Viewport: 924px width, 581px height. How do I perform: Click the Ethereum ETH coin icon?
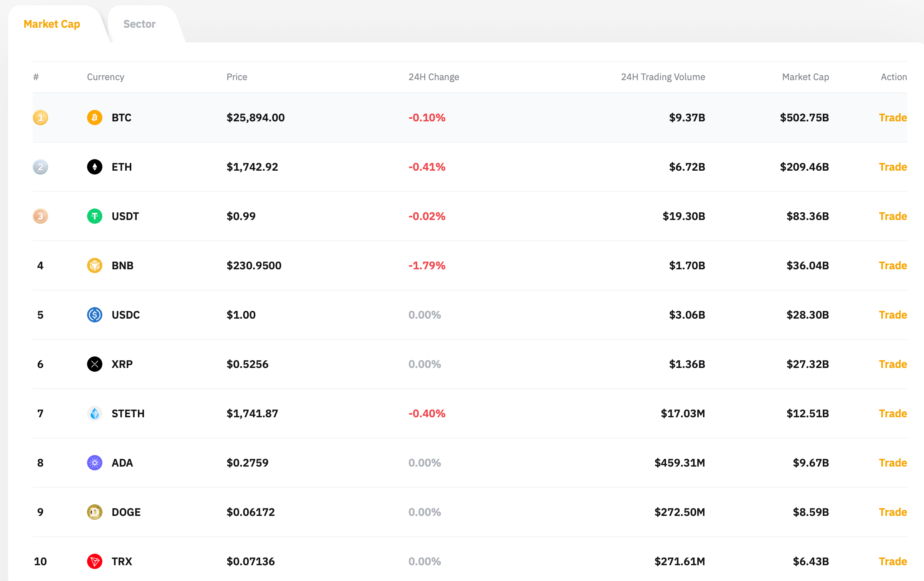pos(94,167)
